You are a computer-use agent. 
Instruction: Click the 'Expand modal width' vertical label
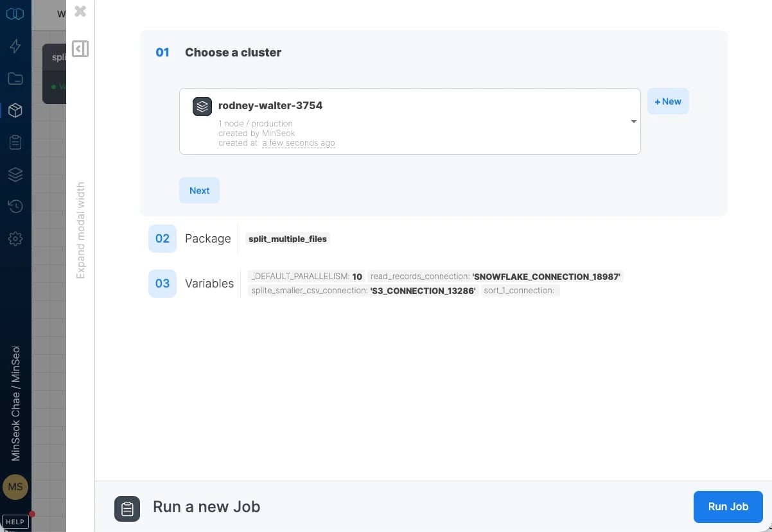[80, 230]
